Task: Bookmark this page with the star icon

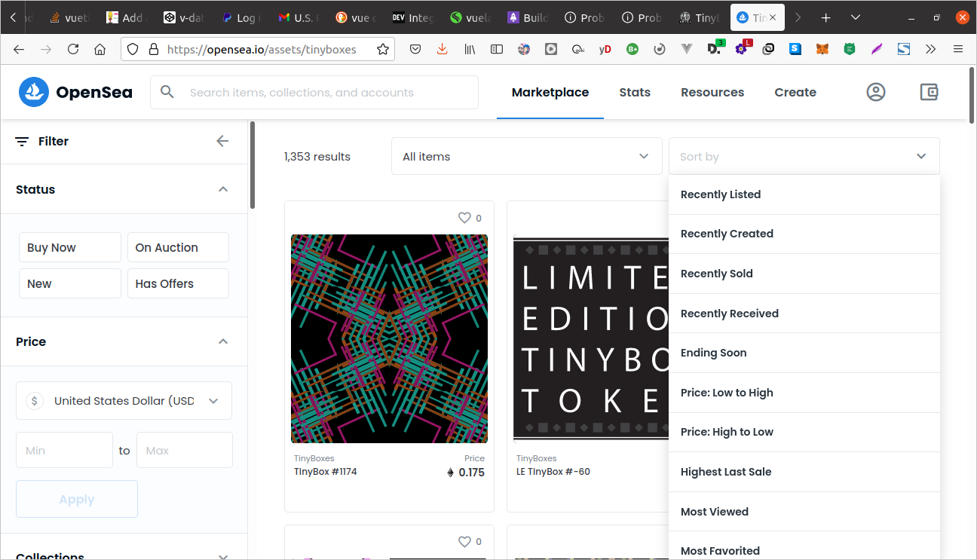Action: point(383,49)
